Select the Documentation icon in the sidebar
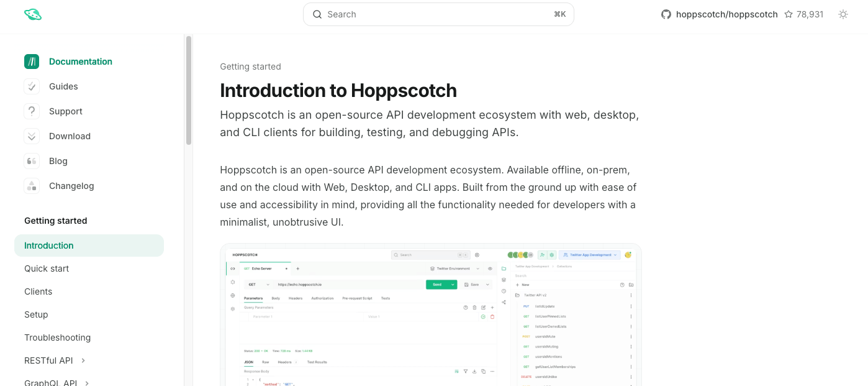Viewport: 868px width, 386px height. tap(32, 62)
